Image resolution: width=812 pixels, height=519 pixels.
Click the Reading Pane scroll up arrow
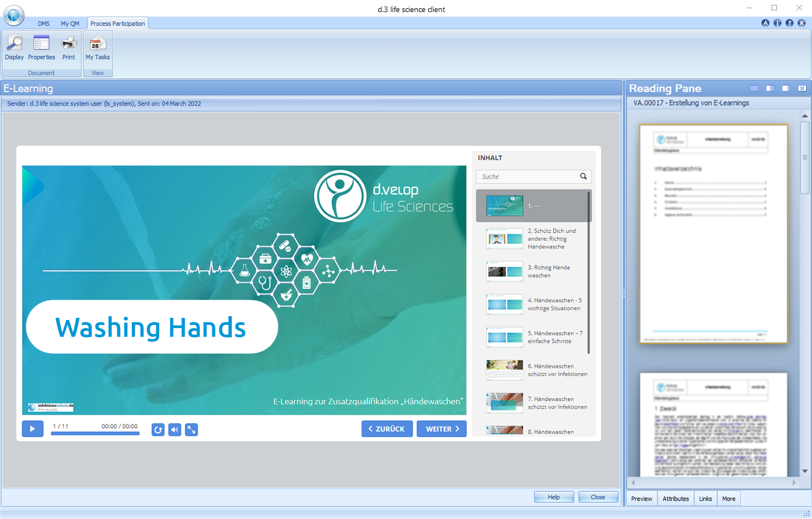point(805,116)
